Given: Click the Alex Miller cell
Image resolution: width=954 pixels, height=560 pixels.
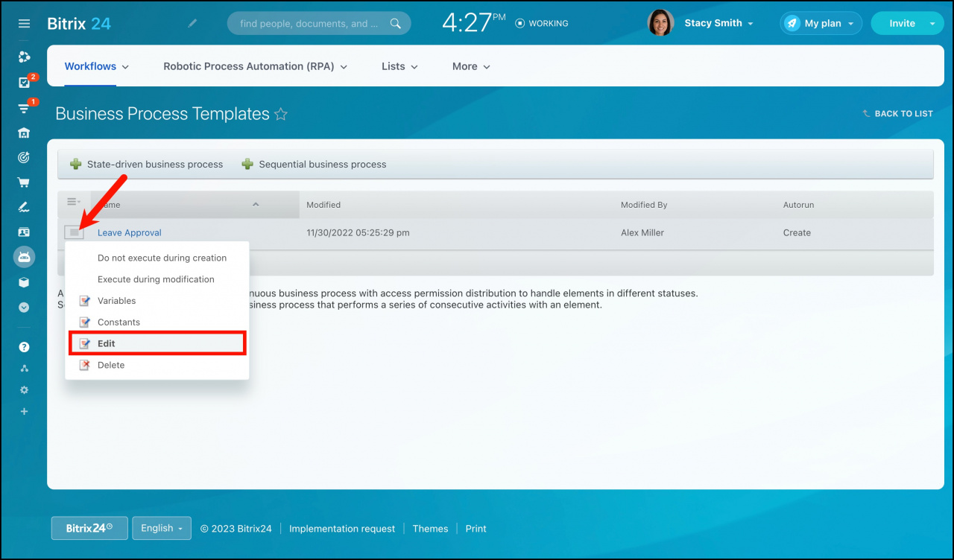Looking at the screenshot, I should coord(642,232).
